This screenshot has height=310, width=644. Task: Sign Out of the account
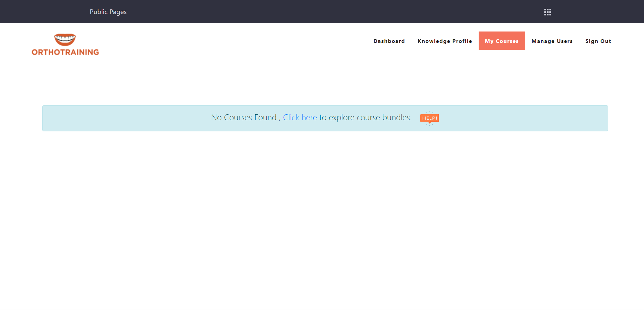click(x=598, y=41)
